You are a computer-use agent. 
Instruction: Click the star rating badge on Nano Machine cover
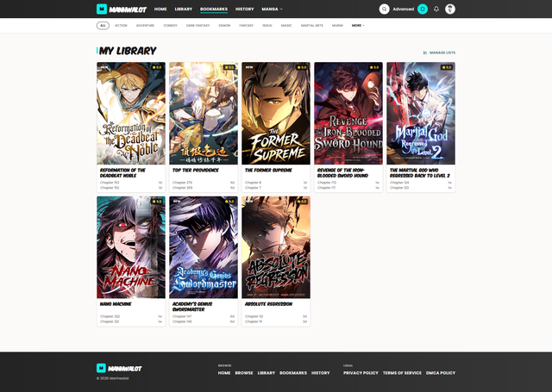pos(157,202)
